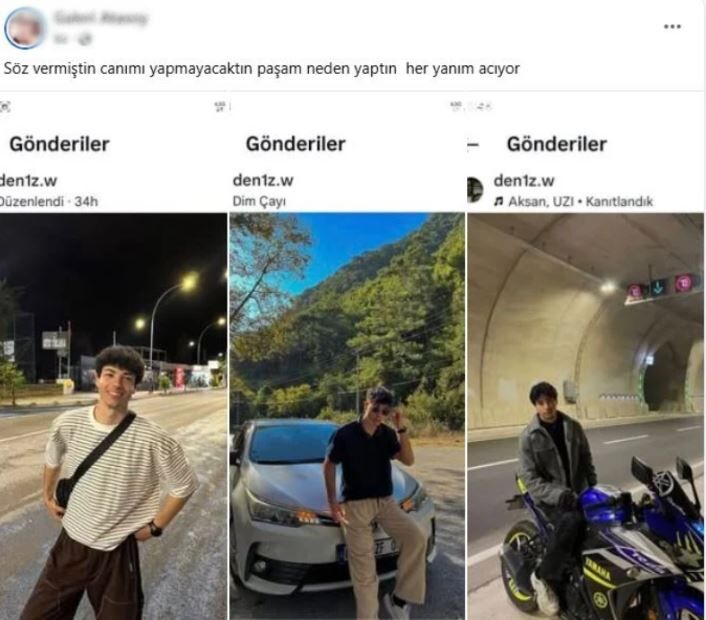Open den1z.w username above the motorcycle photo
Screen dimensions: 706x620
(524, 181)
